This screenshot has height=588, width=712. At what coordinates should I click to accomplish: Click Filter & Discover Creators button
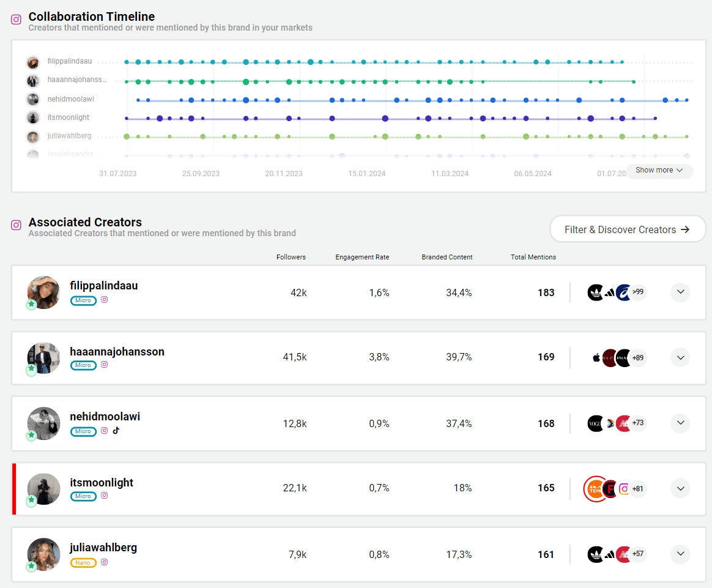[627, 229]
